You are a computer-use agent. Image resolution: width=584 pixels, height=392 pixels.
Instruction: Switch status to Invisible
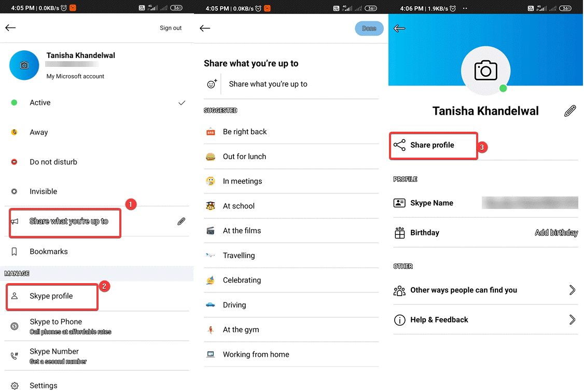(44, 191)
